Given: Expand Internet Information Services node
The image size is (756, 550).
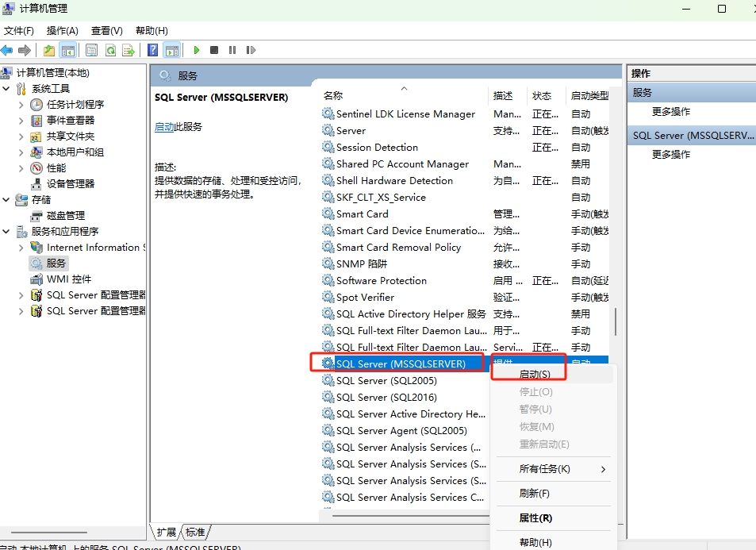Looking at the screenshot, I should point(21,248).
